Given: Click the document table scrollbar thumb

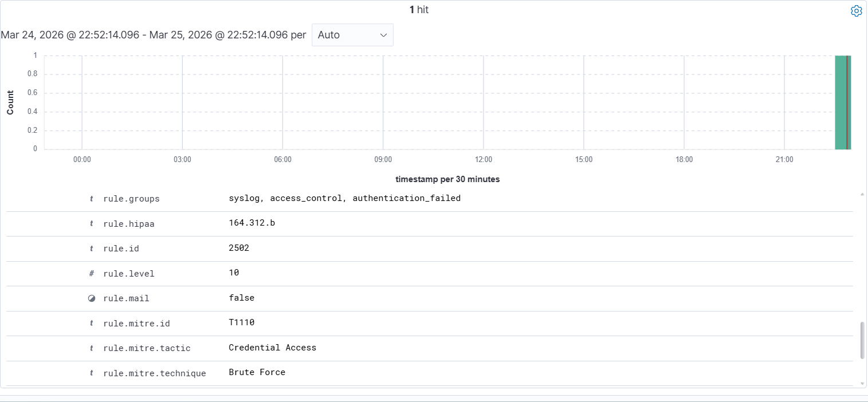Looking at the screenshot, I should [x=863, y=340].
